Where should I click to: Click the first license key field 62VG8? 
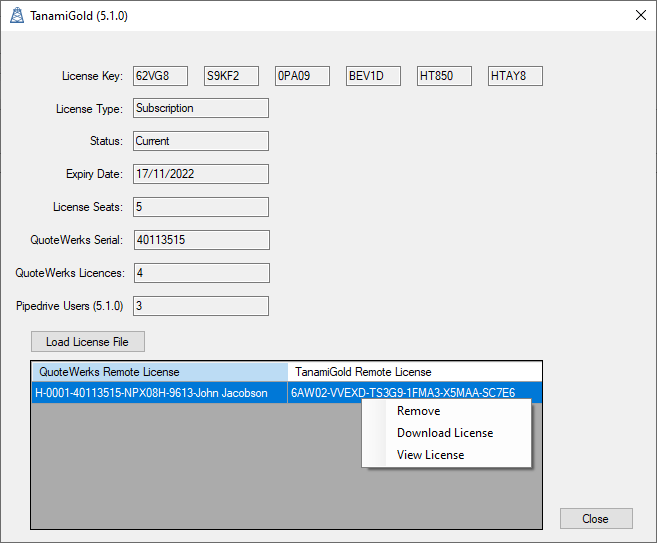[160, 76]
